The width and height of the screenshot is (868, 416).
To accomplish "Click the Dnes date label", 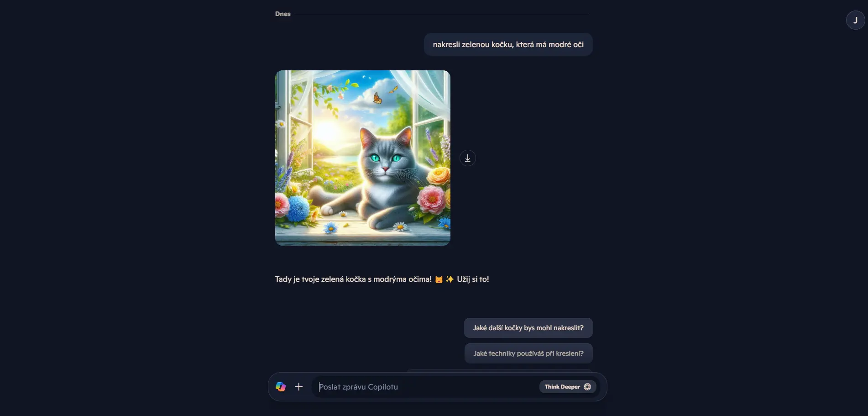I will (x=283, y=14).
